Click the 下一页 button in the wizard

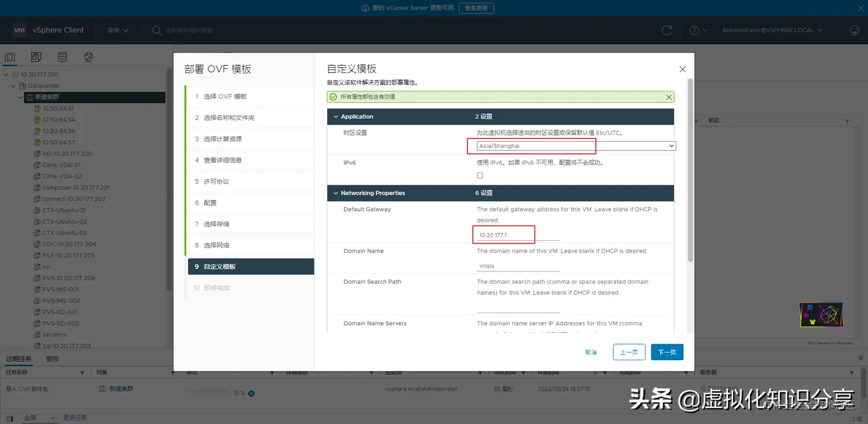tap(666, 352)
